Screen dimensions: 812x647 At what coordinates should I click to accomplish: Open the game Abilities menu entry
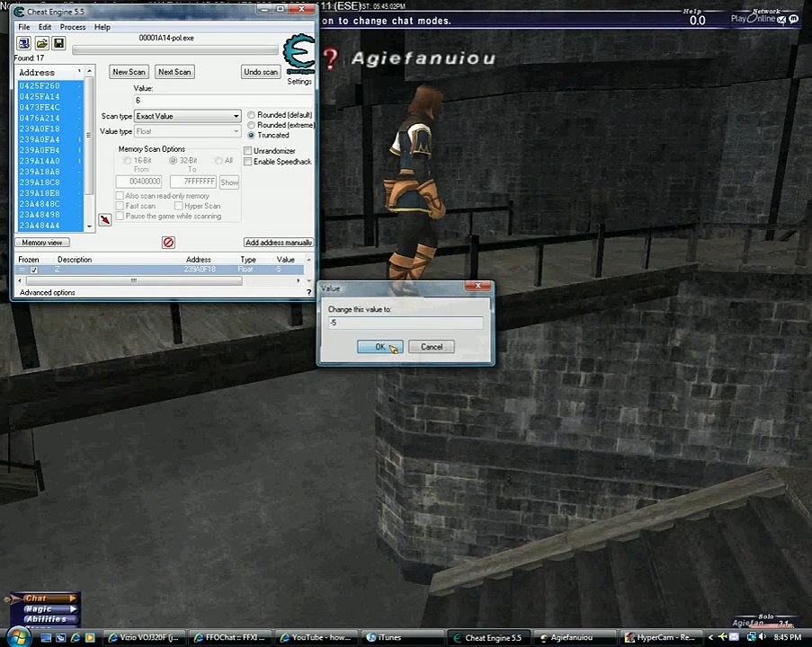(x=50, y=619)
